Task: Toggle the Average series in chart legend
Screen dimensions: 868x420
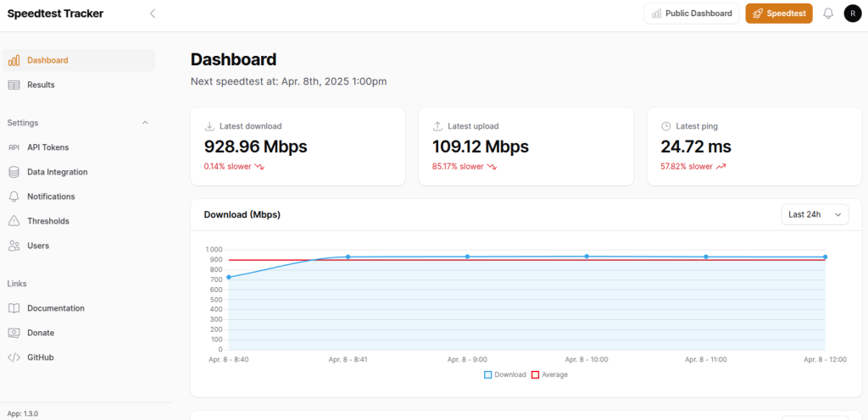Action: tap(549, 374)
